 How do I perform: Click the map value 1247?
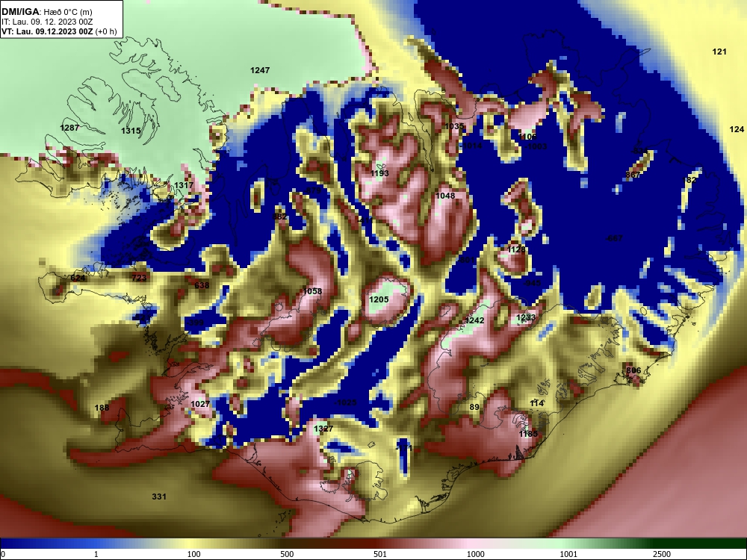tap(260, 70)
